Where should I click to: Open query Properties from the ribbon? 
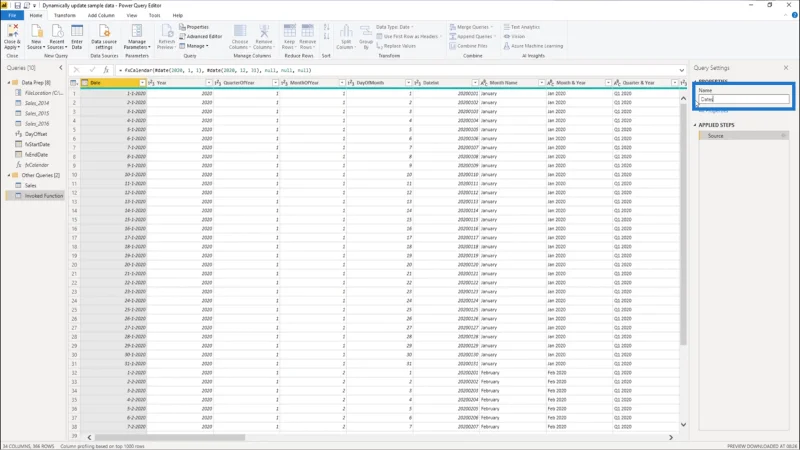[194, 27]
